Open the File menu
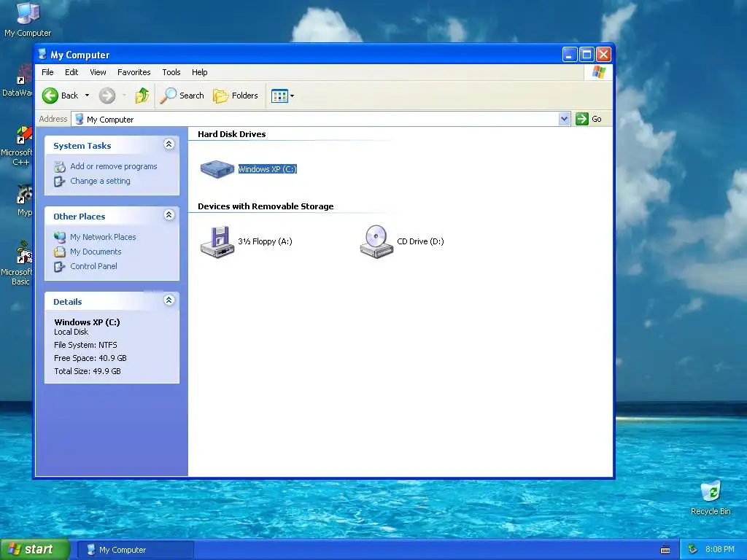 click(x=47, y=72)
